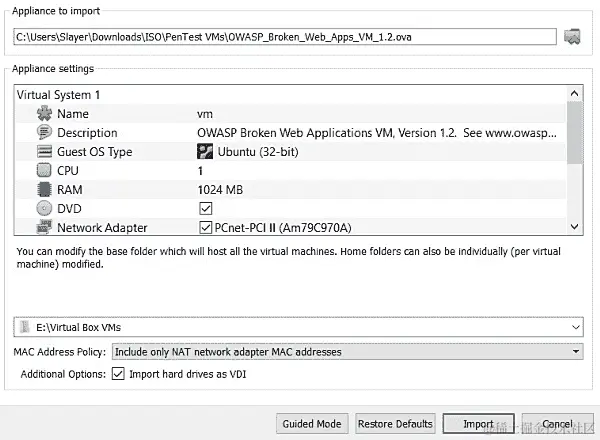Click the browse appliance file icon
The height and width of the screenshot is (440, 600).
pos(572,37)
